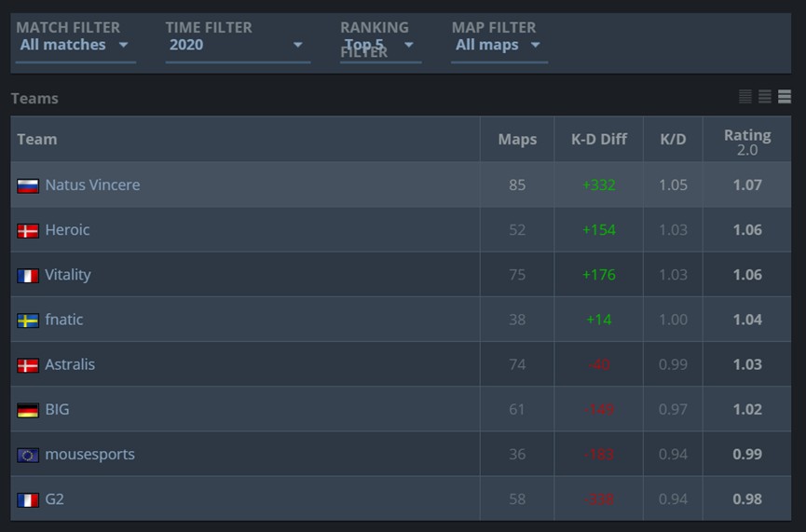This screenshot has height=532, width=806.
Task: Expand the Time Filter 2020 dropdown
Action: [x=237, y=45]
